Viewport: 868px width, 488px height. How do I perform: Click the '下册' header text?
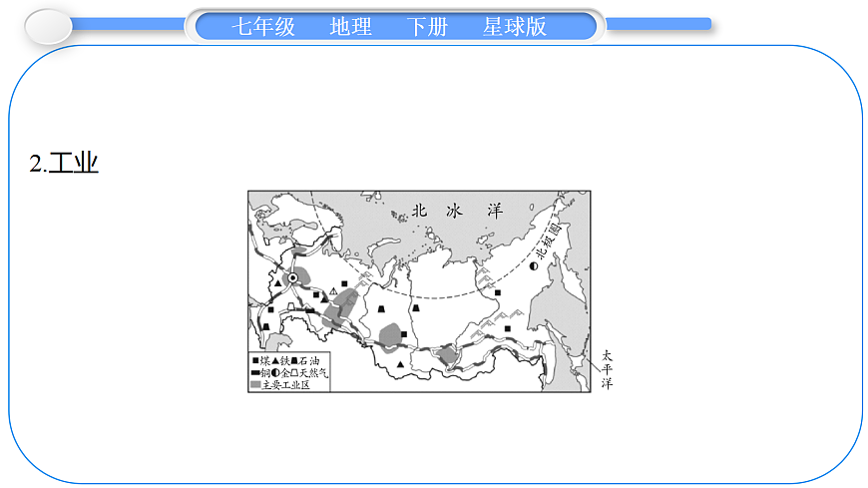(427, 27)
